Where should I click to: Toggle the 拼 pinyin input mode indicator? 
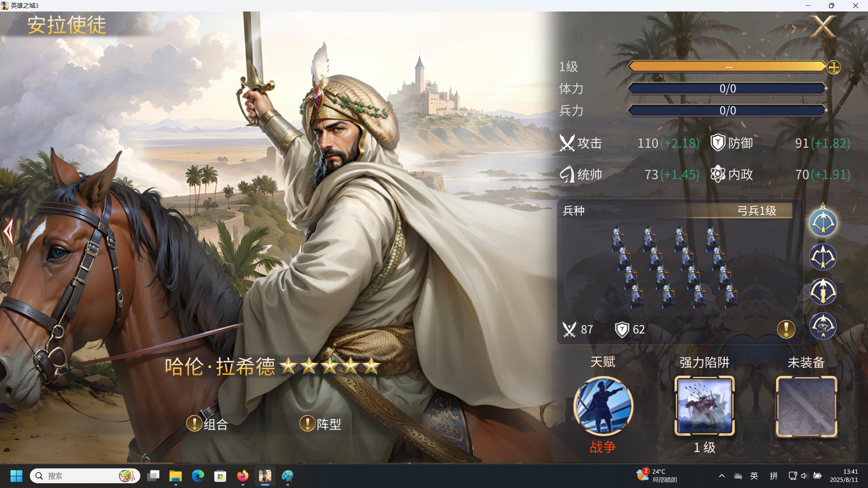773,476
